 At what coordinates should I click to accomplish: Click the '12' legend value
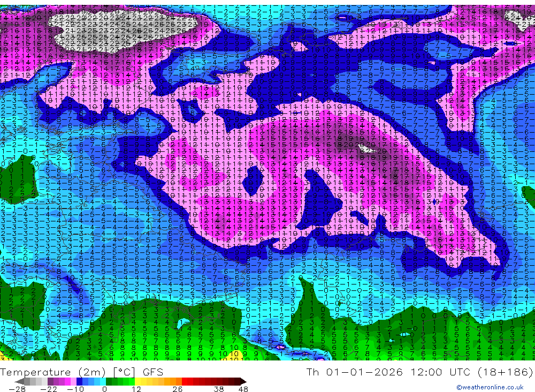coord(136,389)
